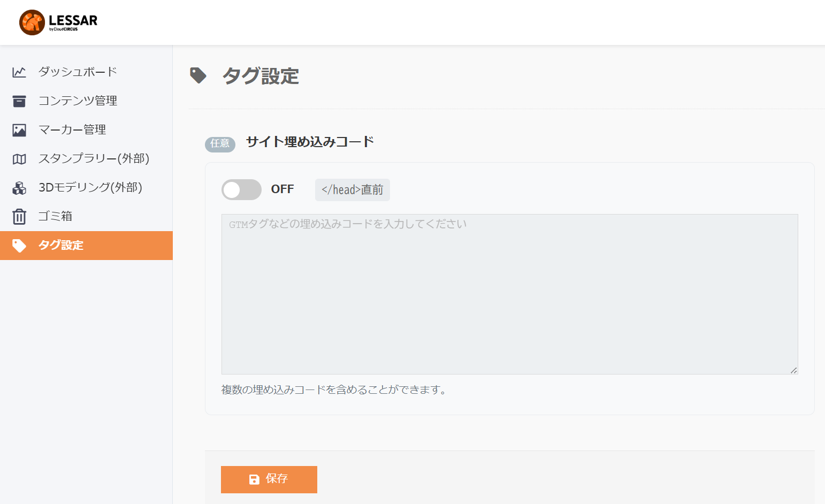Click the tag icon in sidebar
This screenshot has height=504, width=825.
click(x=19, y=246)
